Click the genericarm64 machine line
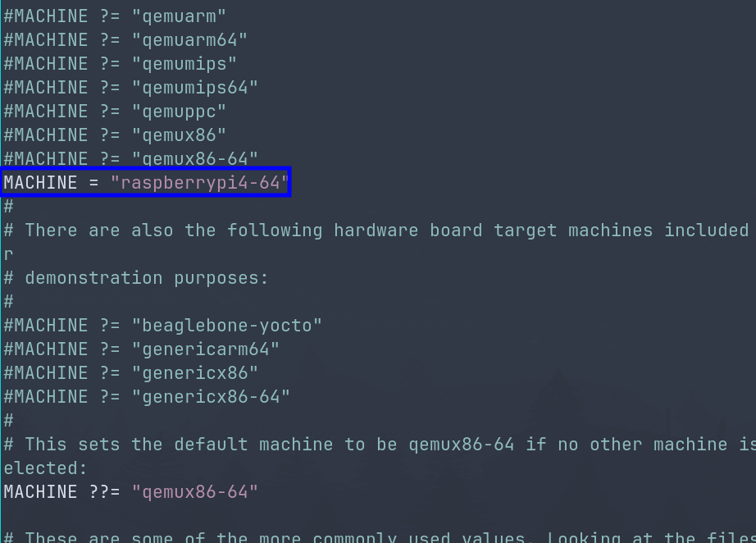The height and width of the screenshot is (543, 756). [141, 349]
